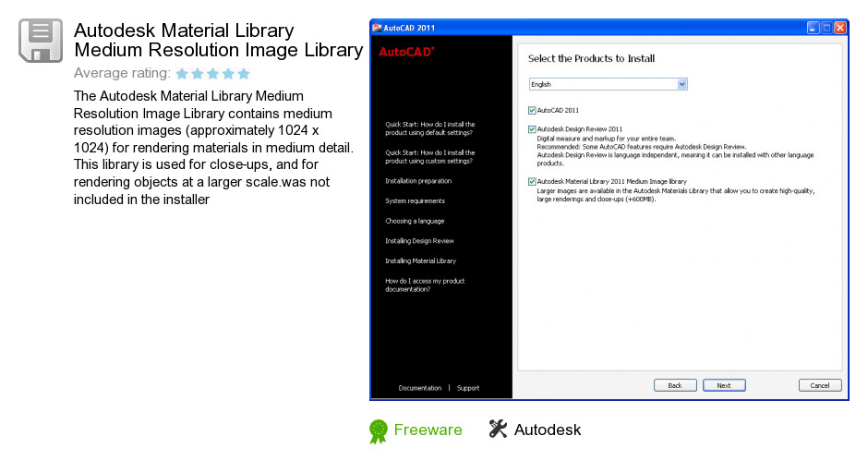Open the English language dropdown

[x=608, y=84]
